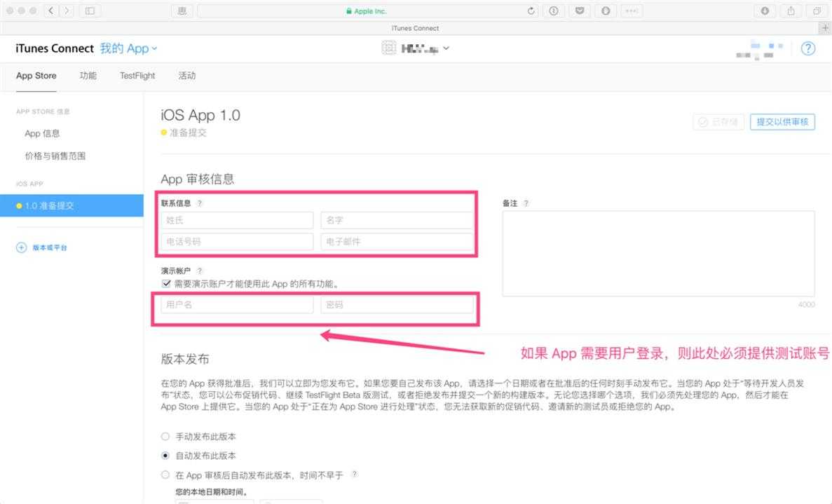Click the 备注 notes text area
832x504 pixels.
click(658, 254)
